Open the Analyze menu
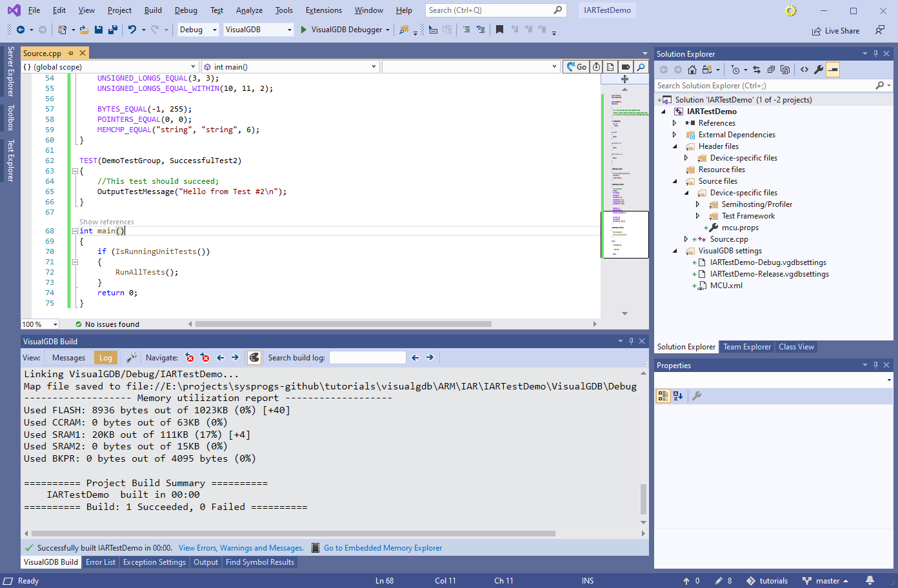The height and width of the screenshot is (588, 898). pyautogui.click(x=249, y=10)
